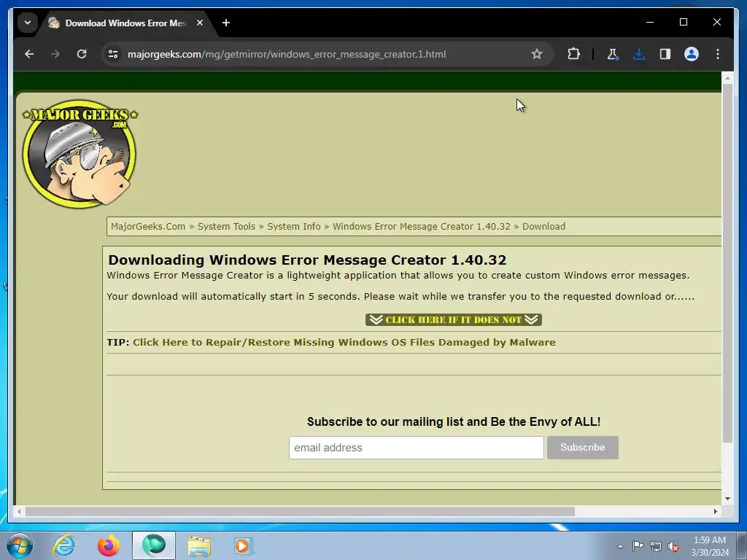
Task: Click the active browser taskbar icon
Action: [154, 545]
